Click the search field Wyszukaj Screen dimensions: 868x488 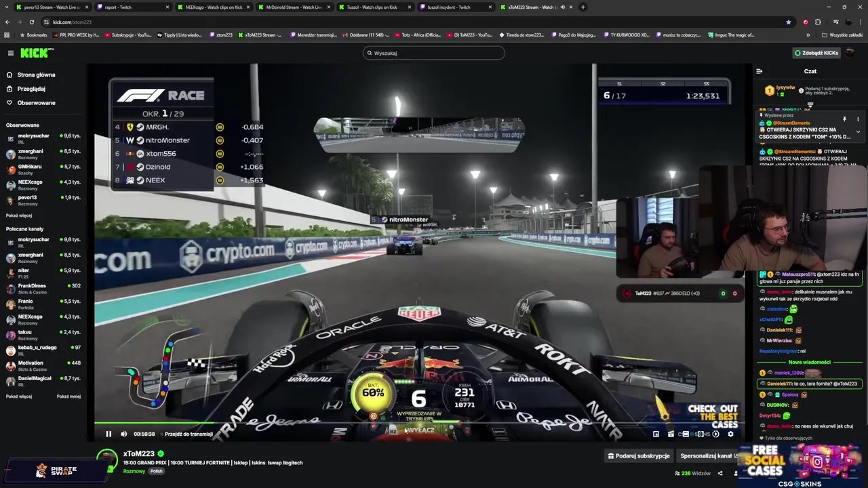434,53
